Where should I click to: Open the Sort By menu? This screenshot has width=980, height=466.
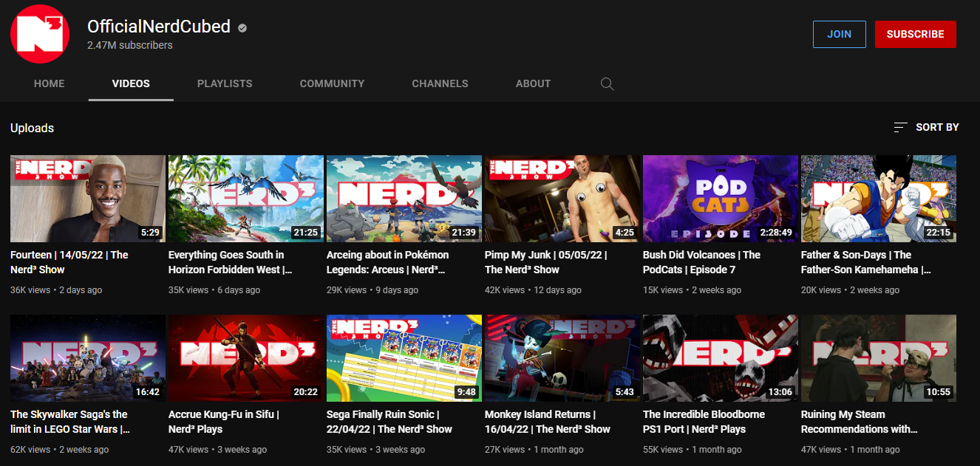[926, 127]
